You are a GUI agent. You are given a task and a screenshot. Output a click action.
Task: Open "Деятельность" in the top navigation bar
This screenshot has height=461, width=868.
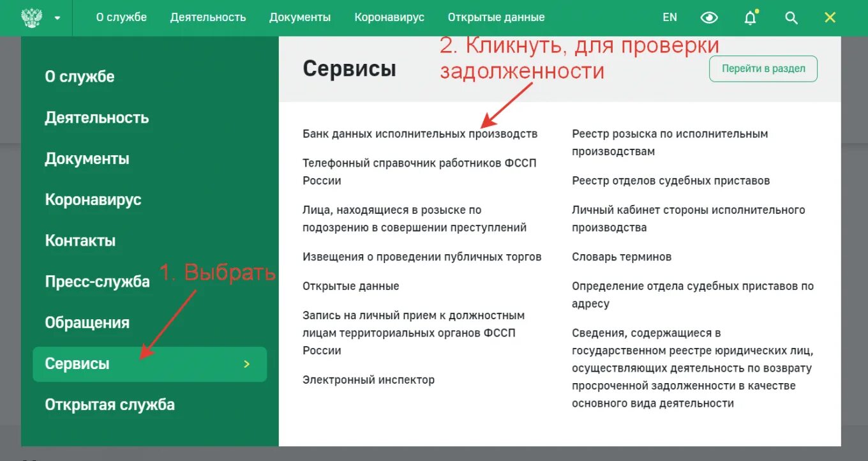pyautogui.click(x=208, y=17)
